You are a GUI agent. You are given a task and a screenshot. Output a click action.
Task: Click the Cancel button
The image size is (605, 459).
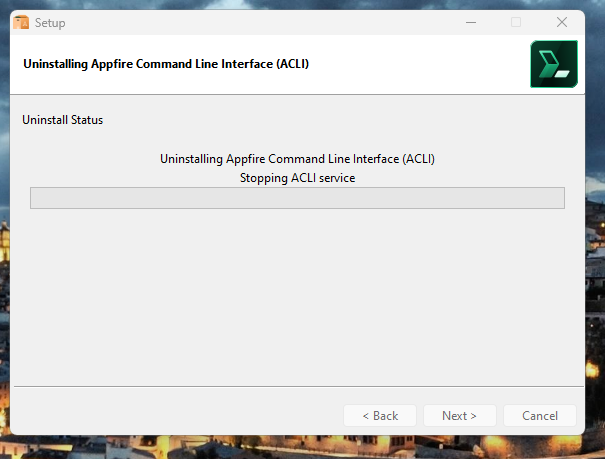pos(539,415)
